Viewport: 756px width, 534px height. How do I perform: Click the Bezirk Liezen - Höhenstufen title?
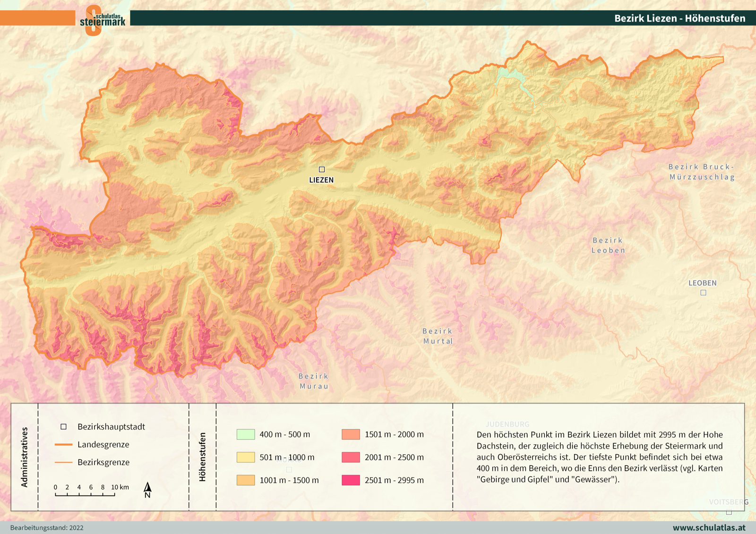tap(679, 18)
